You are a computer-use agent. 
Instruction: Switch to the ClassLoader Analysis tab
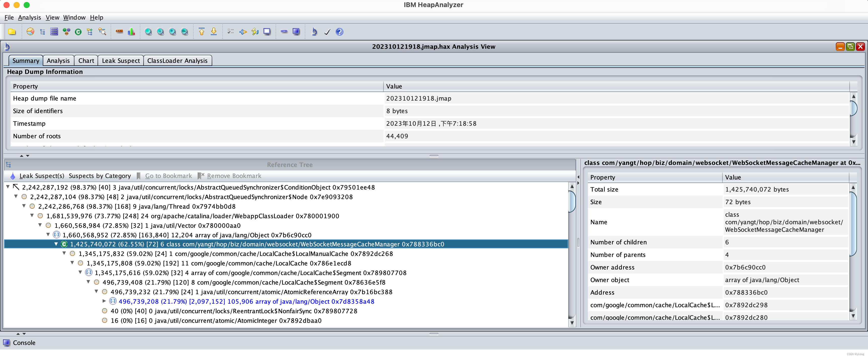[x=178, y=61]
